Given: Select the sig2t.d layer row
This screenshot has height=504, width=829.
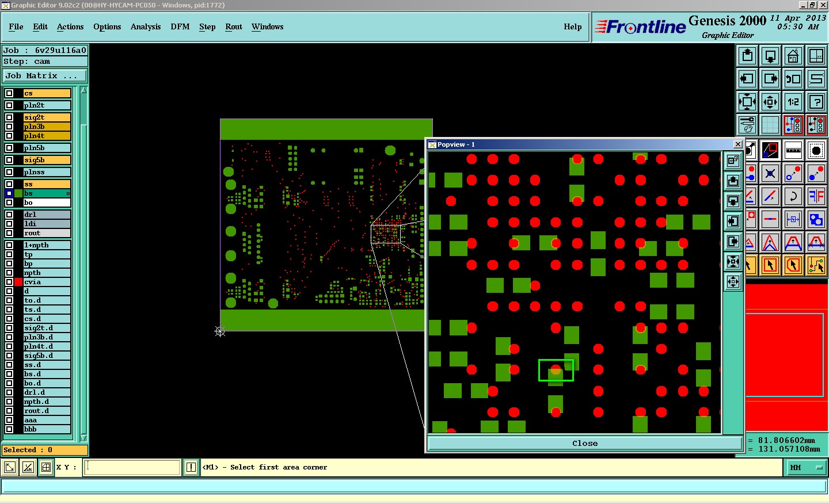Looking at the screenshot, I should point(47,328).
